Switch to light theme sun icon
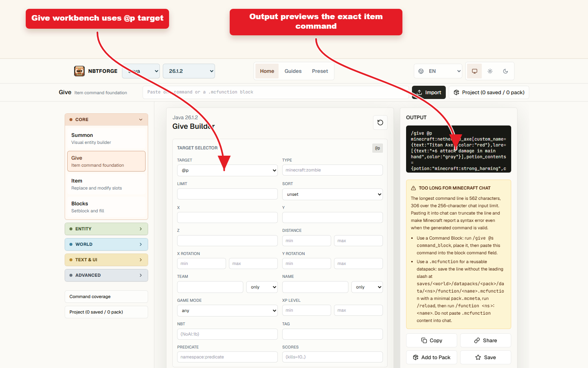 (x=490, y=71)
